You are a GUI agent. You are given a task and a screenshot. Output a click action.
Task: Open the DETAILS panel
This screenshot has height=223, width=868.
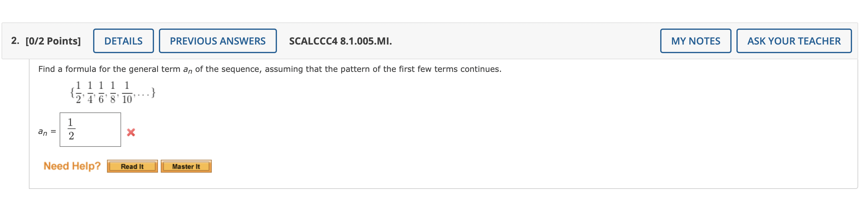[123, 41]
